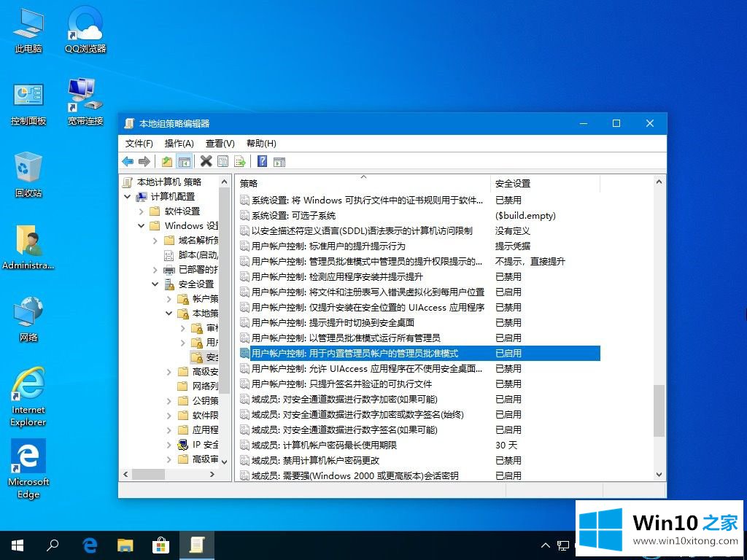The image size is (747, 560).
Task: Click the Back arrow toolbar icon
Action: click(128, 161)
